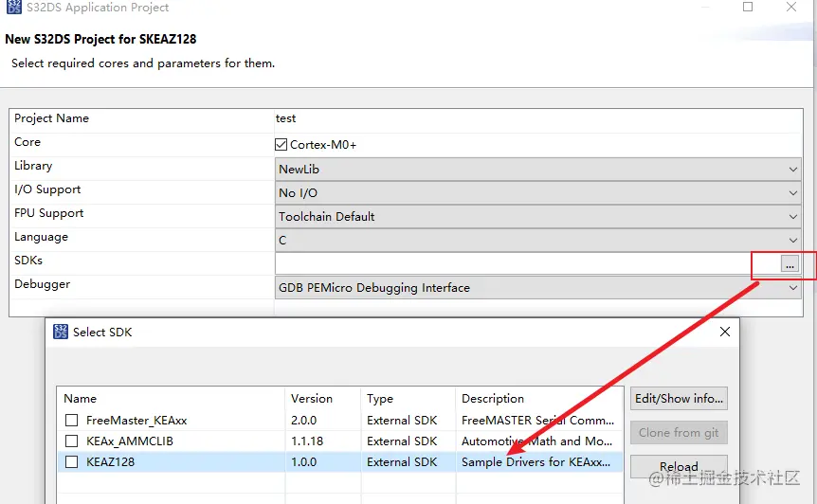Image resolution: width=817 pixels, height=504 pixels.
Task: Select the KEAx_AMMCLIB row name
Action: tap(130, 441)
